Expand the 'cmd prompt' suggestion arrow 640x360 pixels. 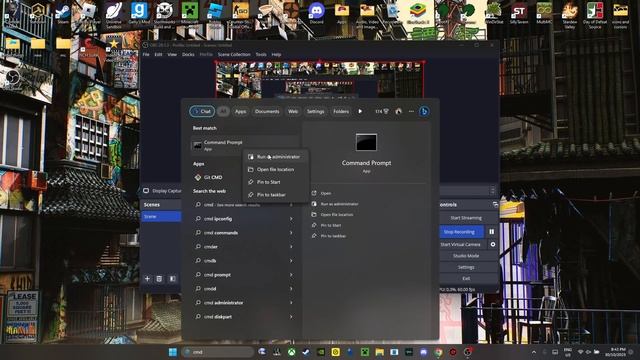click(291, 275)
